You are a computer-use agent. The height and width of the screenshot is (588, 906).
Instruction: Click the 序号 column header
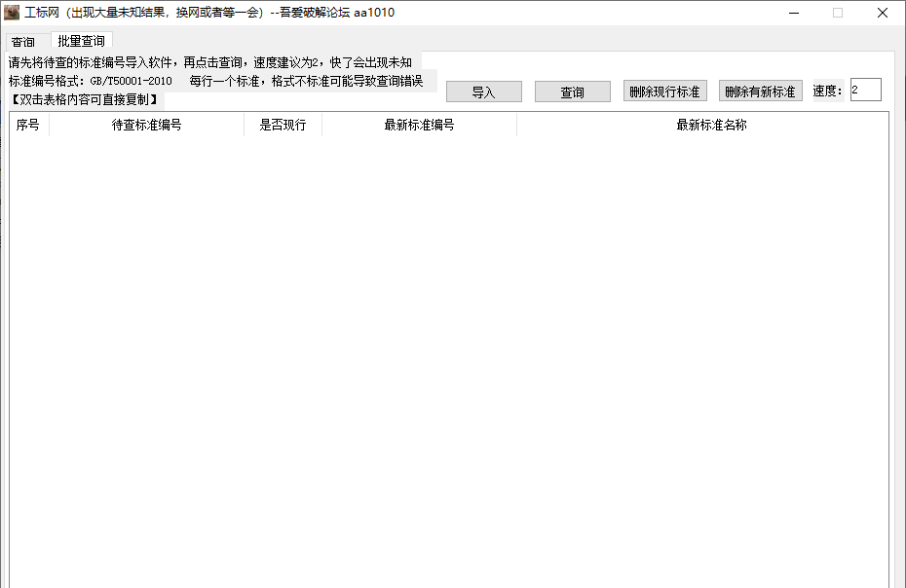click(x=28, y=125)
